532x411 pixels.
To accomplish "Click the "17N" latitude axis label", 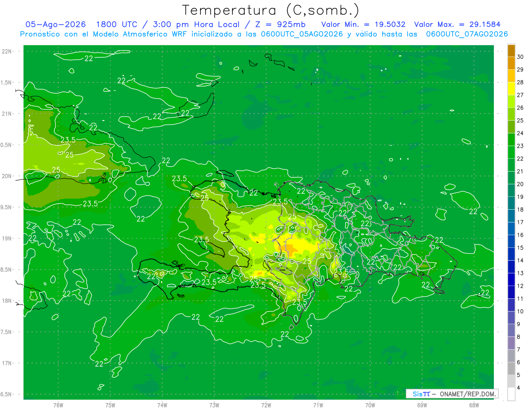I will click(7, 363).
